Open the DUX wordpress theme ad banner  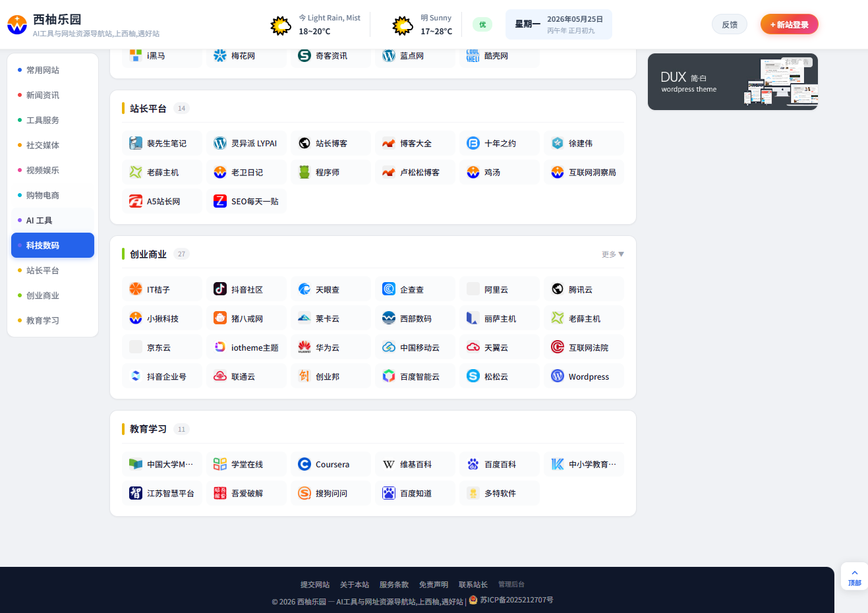[733, 82]
